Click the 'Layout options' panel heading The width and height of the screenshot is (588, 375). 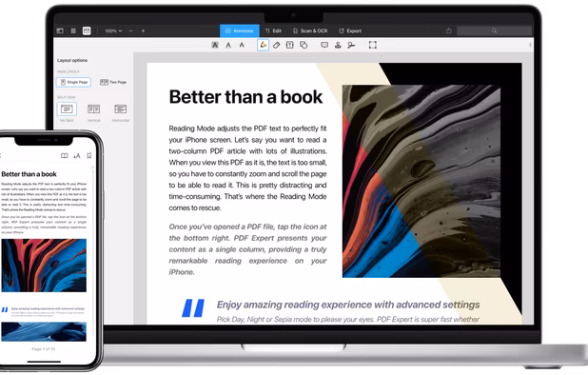[x=72, y=60]
